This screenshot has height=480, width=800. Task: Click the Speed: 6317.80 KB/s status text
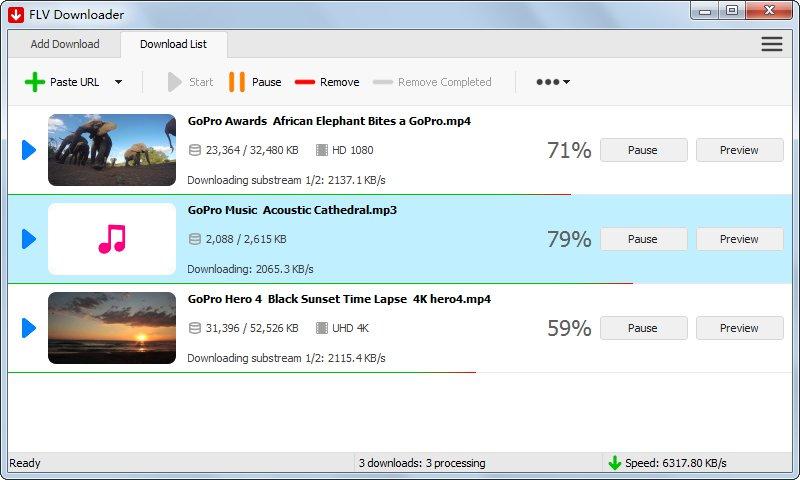[x=676, y=463]
